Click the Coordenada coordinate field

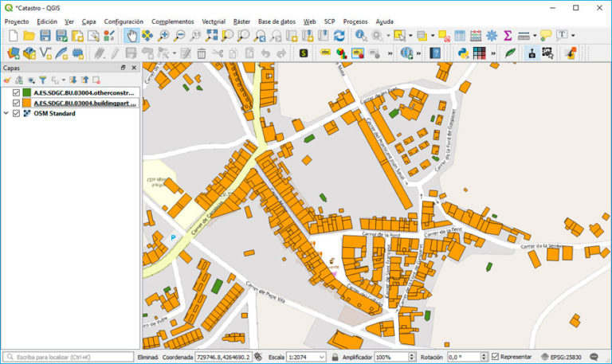(223, 357)
